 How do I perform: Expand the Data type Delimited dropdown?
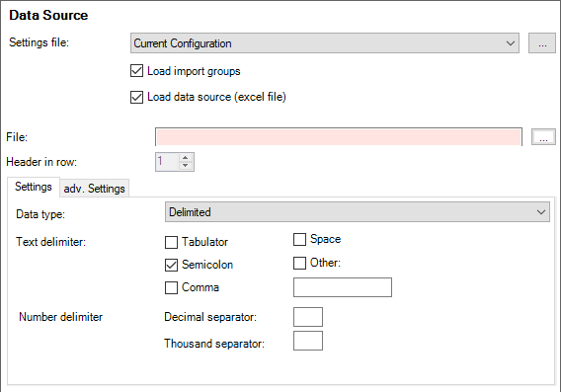click(x=358, y=211)
